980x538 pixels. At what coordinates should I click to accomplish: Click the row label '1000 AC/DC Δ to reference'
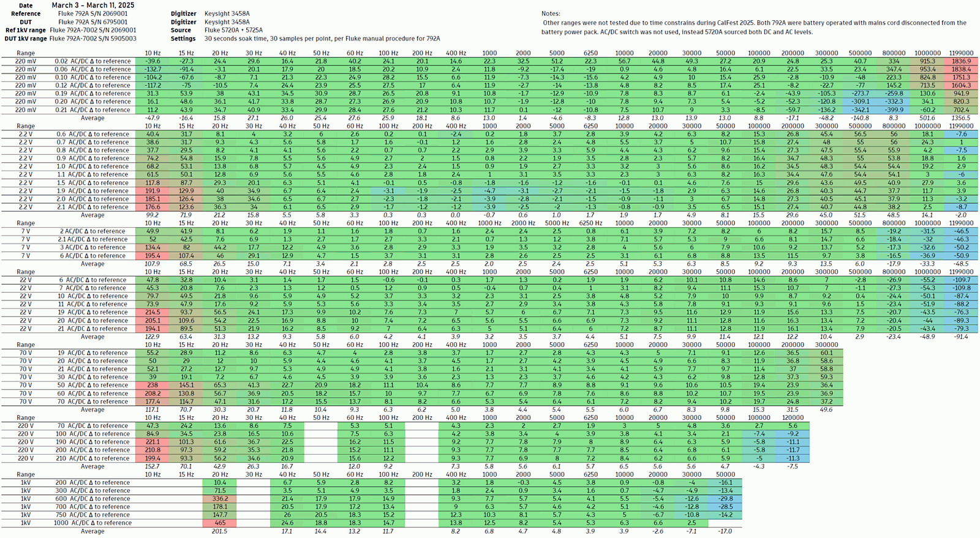[92, 523]
